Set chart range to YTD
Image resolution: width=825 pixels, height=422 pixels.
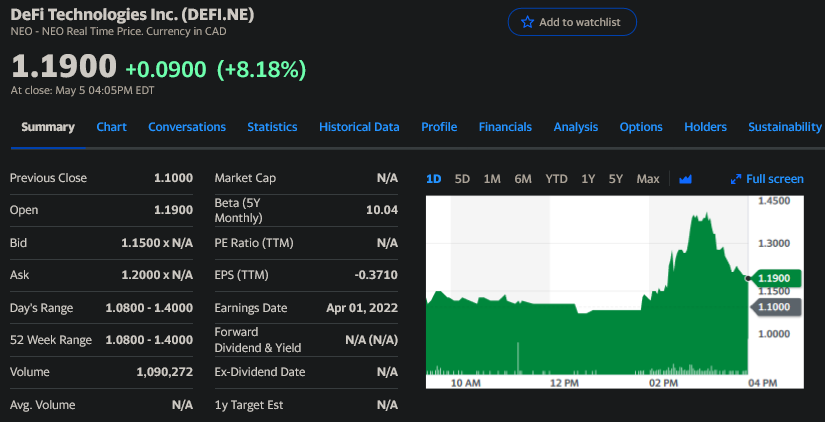click(556, 179)
